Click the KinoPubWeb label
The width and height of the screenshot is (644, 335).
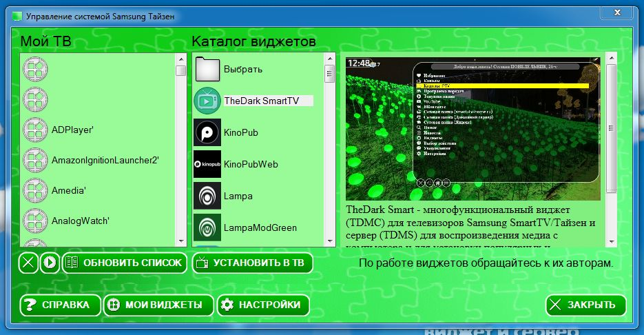pyautogui.click(x=251, y=164)
